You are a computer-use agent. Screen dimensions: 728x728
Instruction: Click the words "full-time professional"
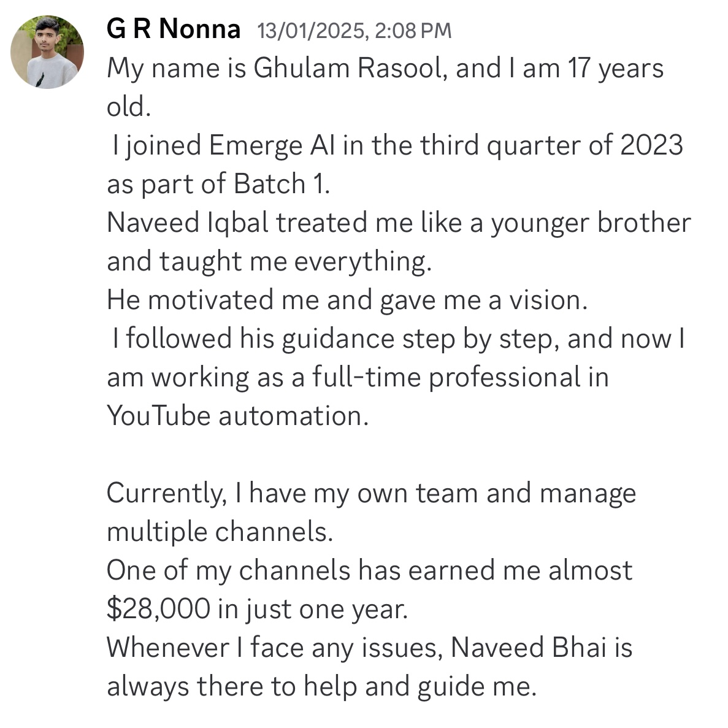pyautogui.click(x=446, y=377)
